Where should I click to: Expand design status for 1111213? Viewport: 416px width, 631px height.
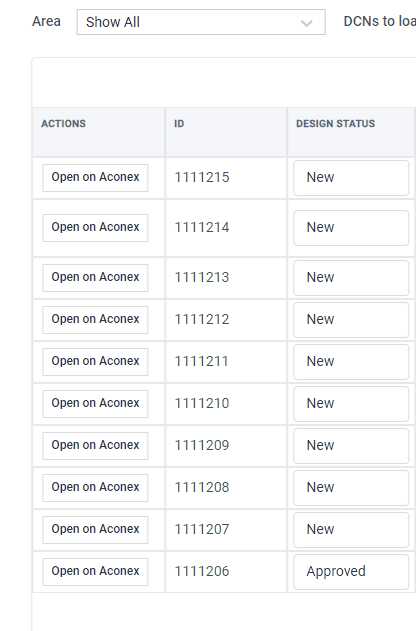pyautogui.click(x=351, y=278)
